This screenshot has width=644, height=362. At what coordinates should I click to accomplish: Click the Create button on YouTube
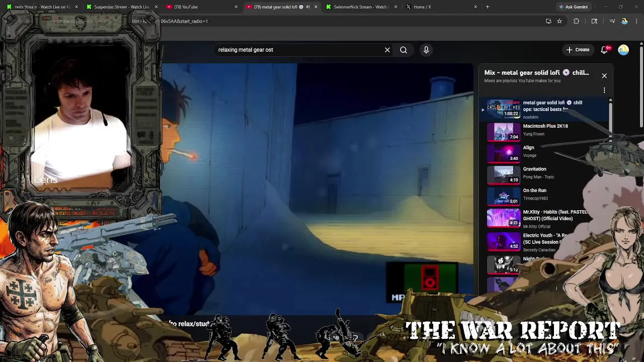(578, 50)
